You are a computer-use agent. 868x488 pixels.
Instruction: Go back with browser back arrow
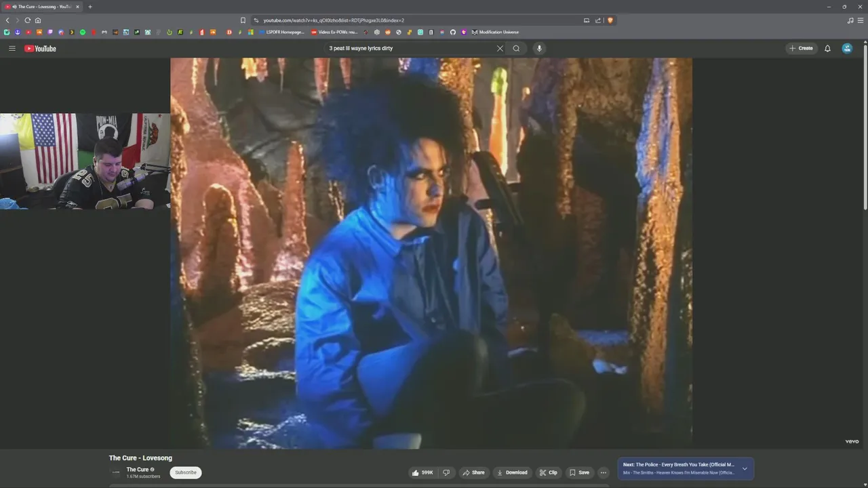click(7, 20)
